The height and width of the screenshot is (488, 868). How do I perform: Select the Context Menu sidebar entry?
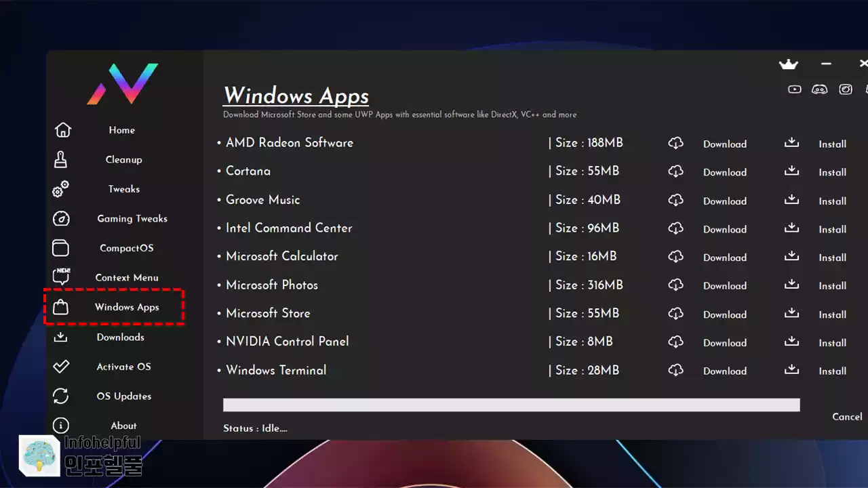127,278
